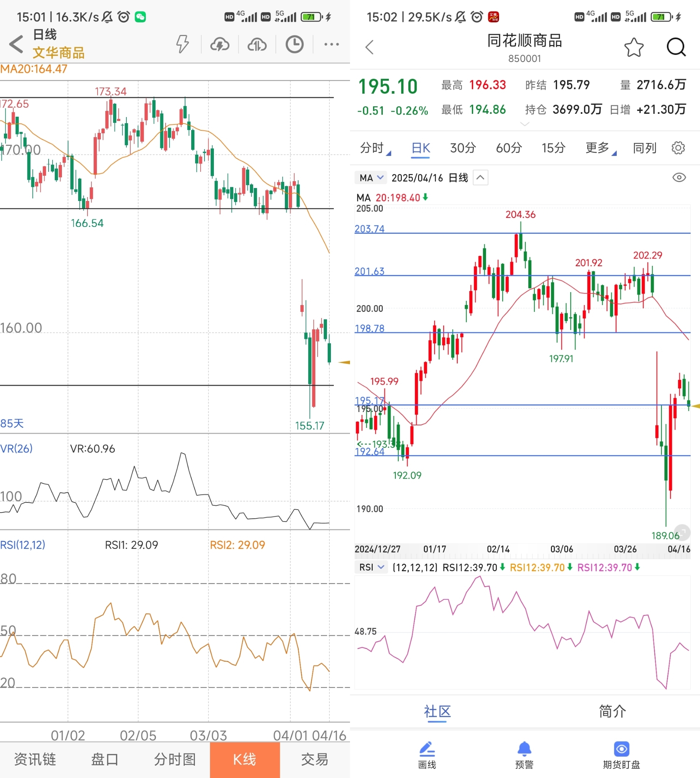
Task: Tap the VR(26) indicator label
Action: coord(17,449)
